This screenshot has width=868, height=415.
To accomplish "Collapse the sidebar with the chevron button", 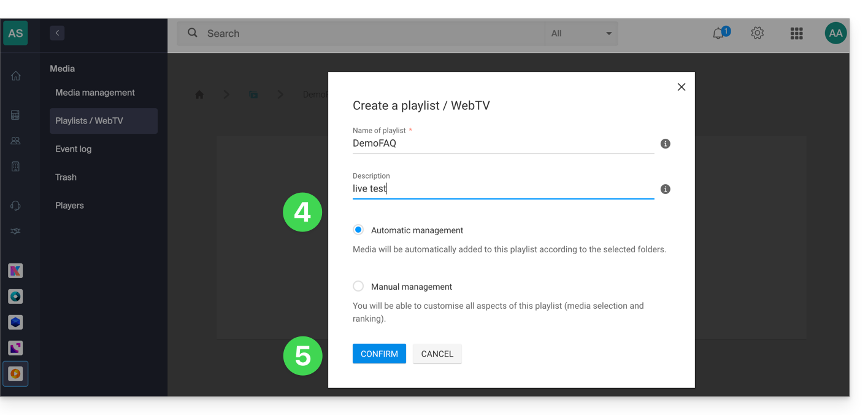I will 57,33.
